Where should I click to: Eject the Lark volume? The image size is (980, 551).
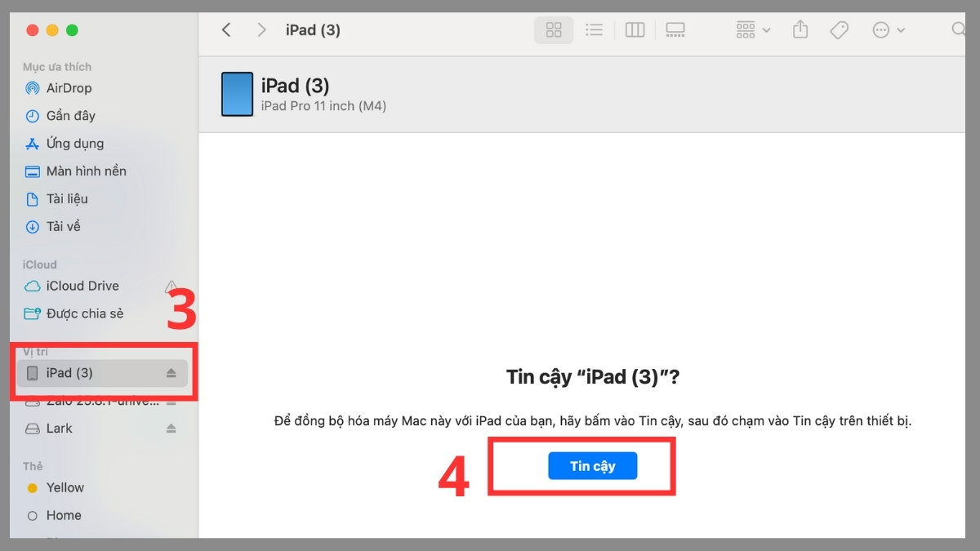tap(171, 429)
